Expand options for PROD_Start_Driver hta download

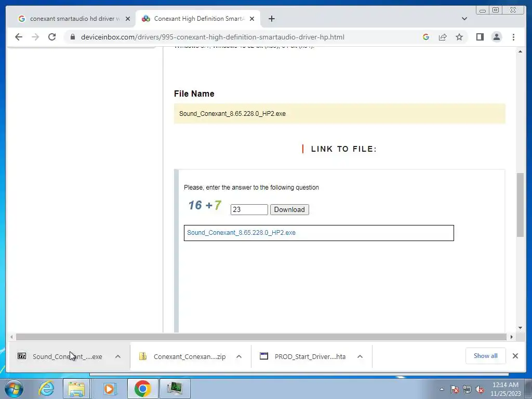click(360, 356)
